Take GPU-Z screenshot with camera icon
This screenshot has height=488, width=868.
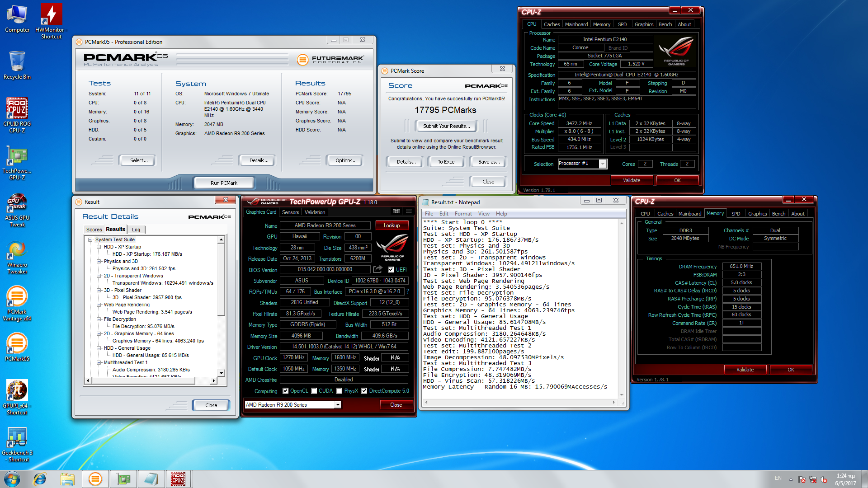pyautogui.click(x=396, y=211)
